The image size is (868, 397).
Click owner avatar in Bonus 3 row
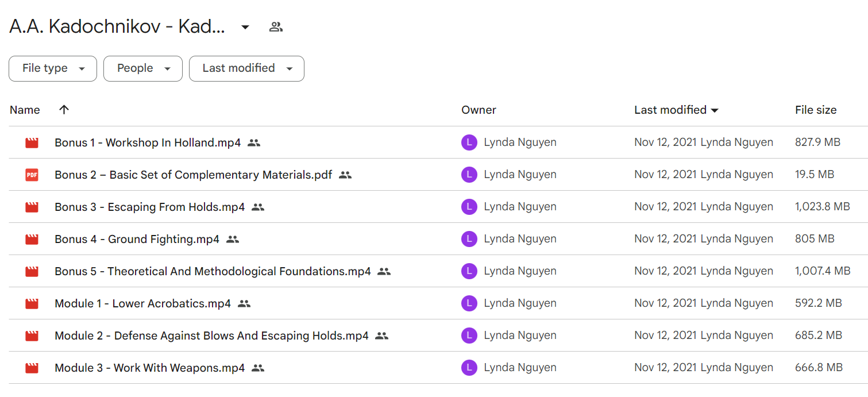pyautogui.click(x=469, y=207)
